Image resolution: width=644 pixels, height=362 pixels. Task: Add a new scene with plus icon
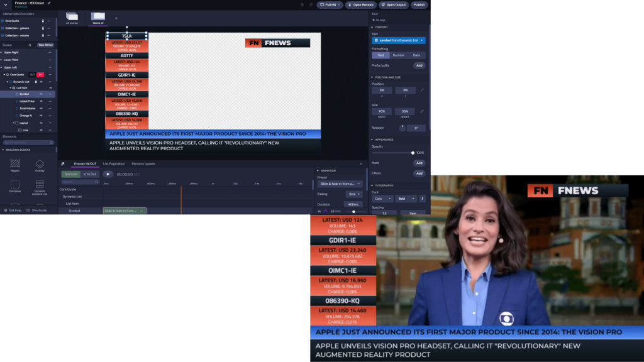pos(116,18)
